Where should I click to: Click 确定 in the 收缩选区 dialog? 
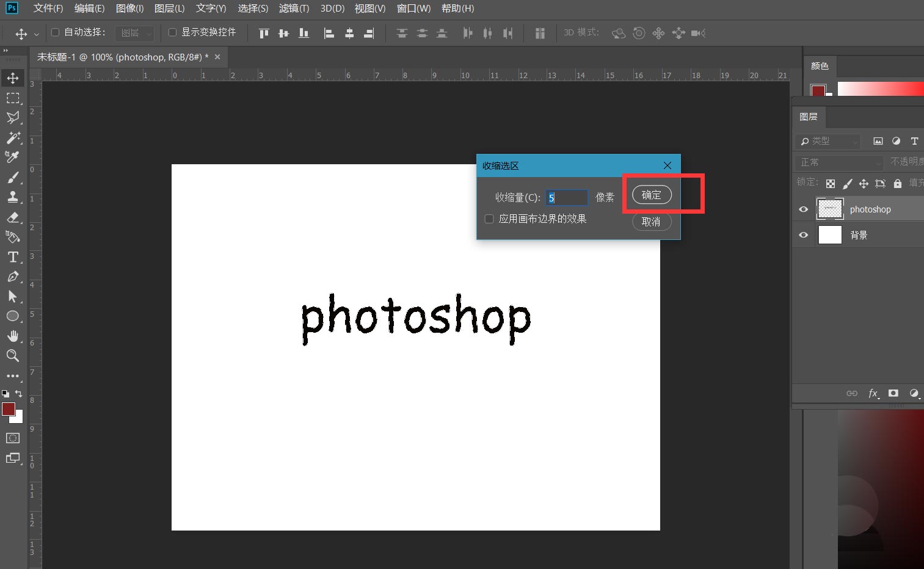(x=652, y=195)
